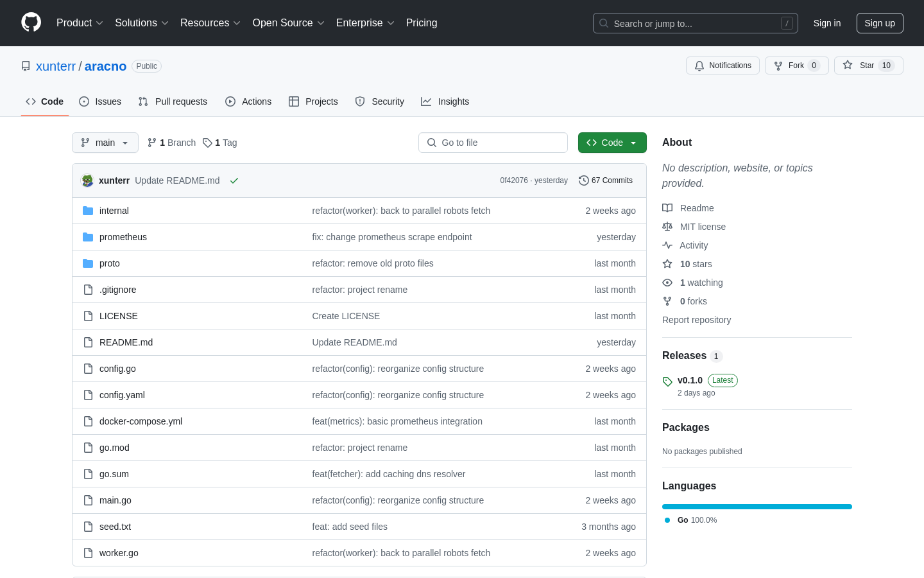Click the file icon beside seed.txt
This screenshot has width=924, height=578.
(88, 527)
